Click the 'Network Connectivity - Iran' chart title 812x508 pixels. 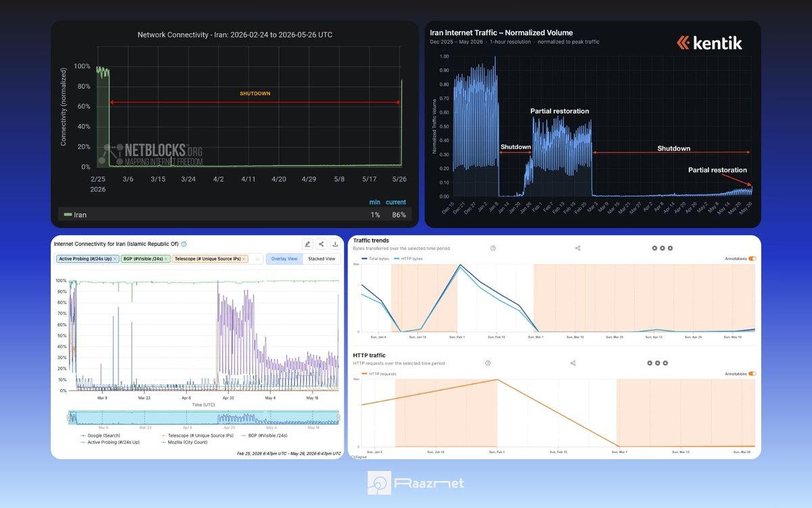point(235,35)
